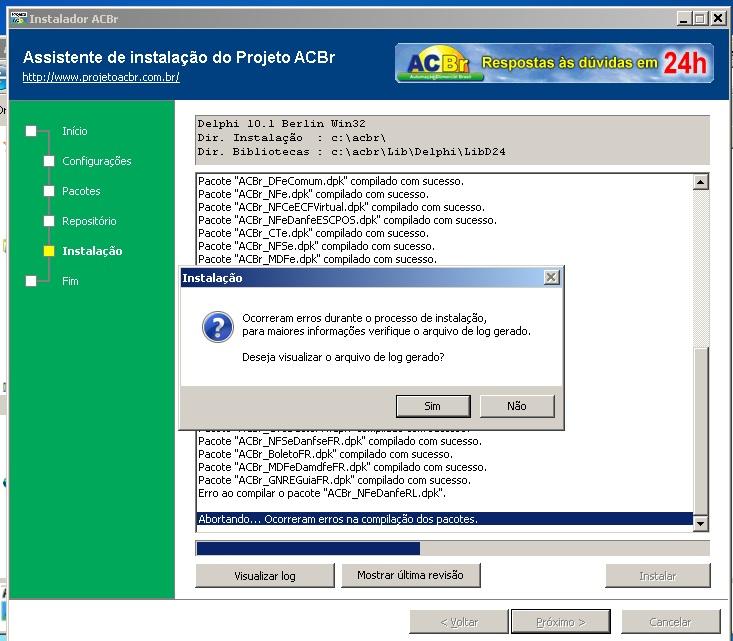Viewport: 733px width, 641px height.
Task: Select the Início step in sidebar
Action: tap(75, 131)
